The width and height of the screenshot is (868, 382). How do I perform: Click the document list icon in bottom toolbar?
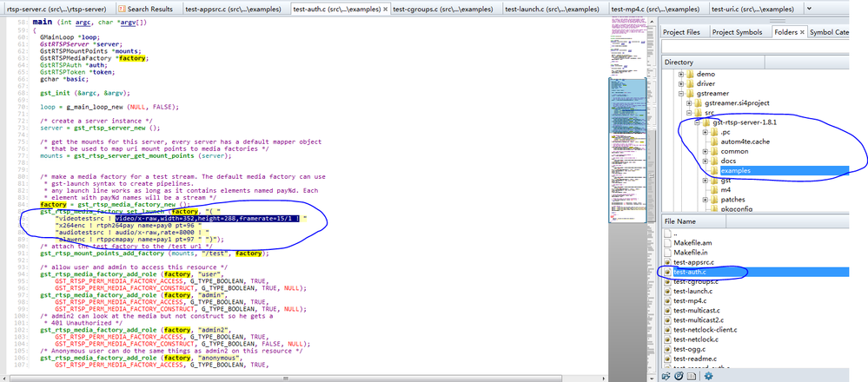[692, 376]
